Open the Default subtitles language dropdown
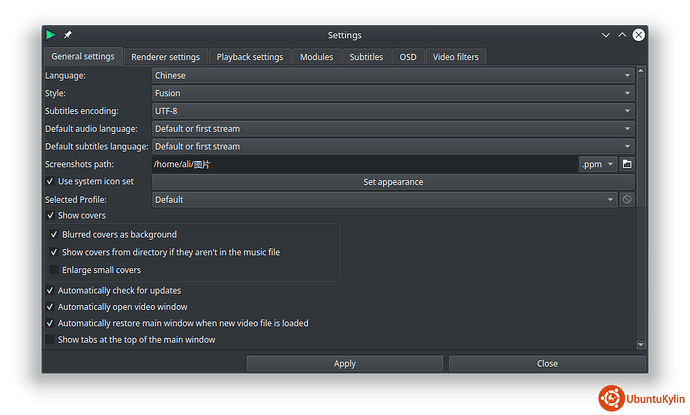690x415 pixels. (393, 147)
